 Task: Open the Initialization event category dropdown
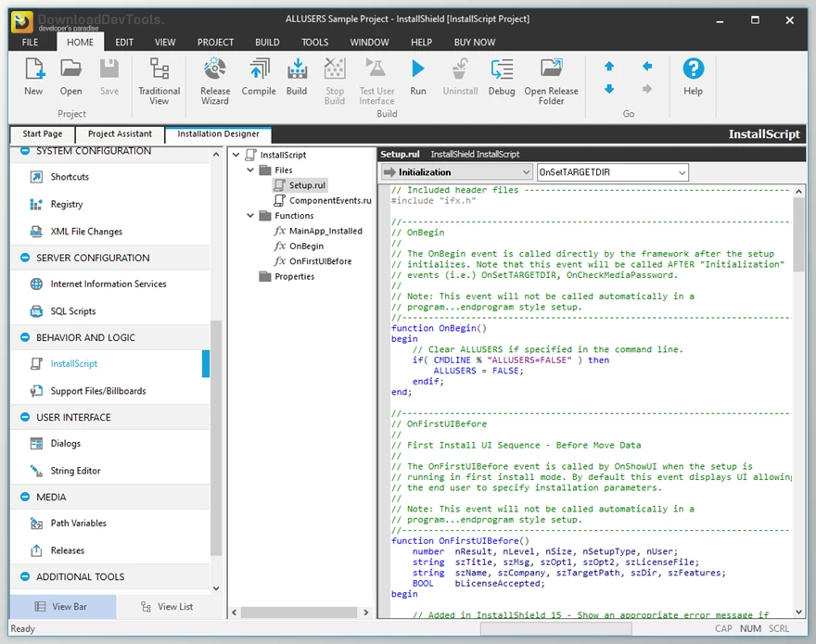[456, 172]
